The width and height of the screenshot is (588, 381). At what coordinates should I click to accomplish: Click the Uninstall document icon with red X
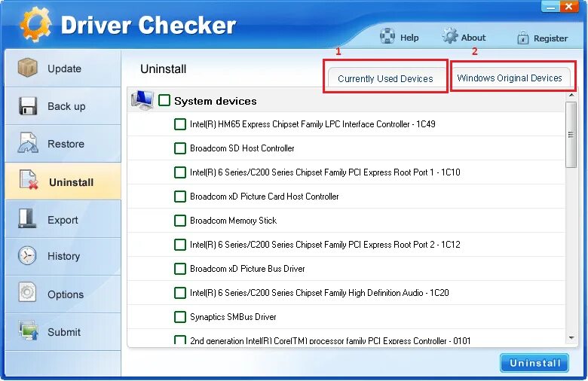pos(29,179)
